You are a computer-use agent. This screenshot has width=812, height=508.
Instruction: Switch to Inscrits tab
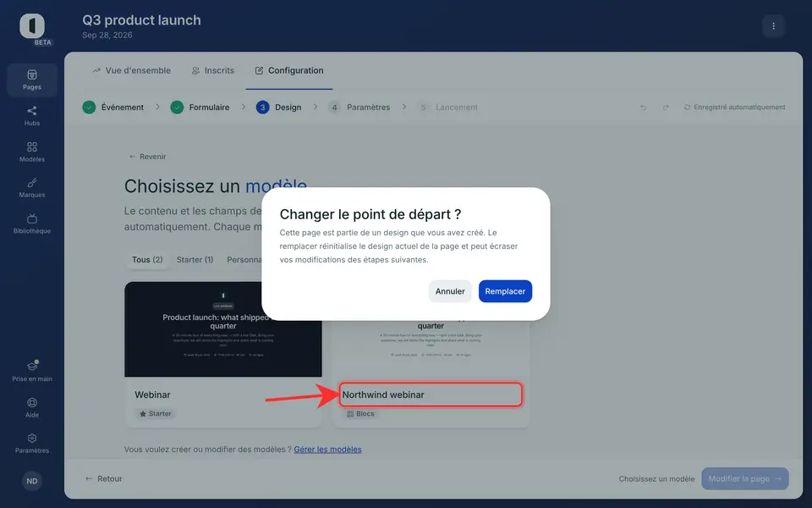point(213,70)
